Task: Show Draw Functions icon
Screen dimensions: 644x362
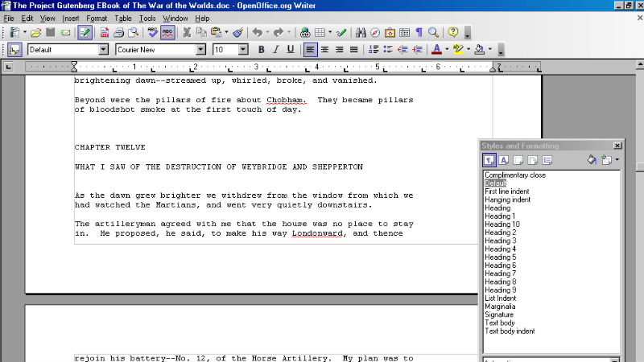Action: pyautogui.click(x=341, y=32)
